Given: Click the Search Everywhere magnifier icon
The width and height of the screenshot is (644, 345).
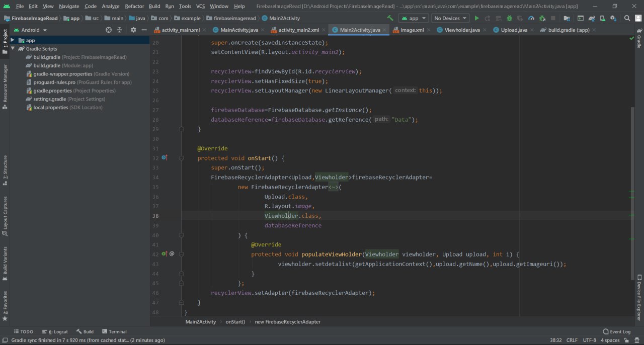Looking at the screenshot, I should tap(627, 18).
